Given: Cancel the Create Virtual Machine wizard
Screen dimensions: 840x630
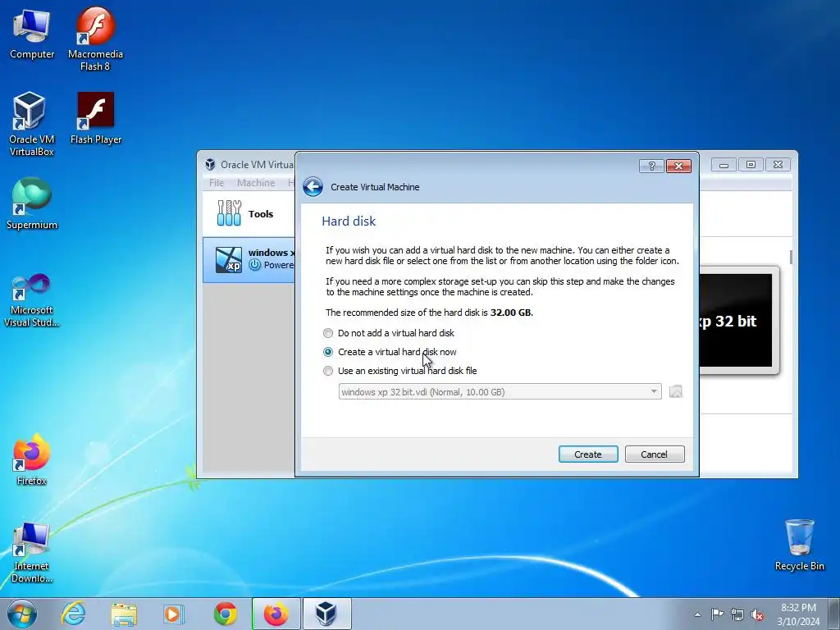Looking at the screenshot, I should (x=655, y=454).
